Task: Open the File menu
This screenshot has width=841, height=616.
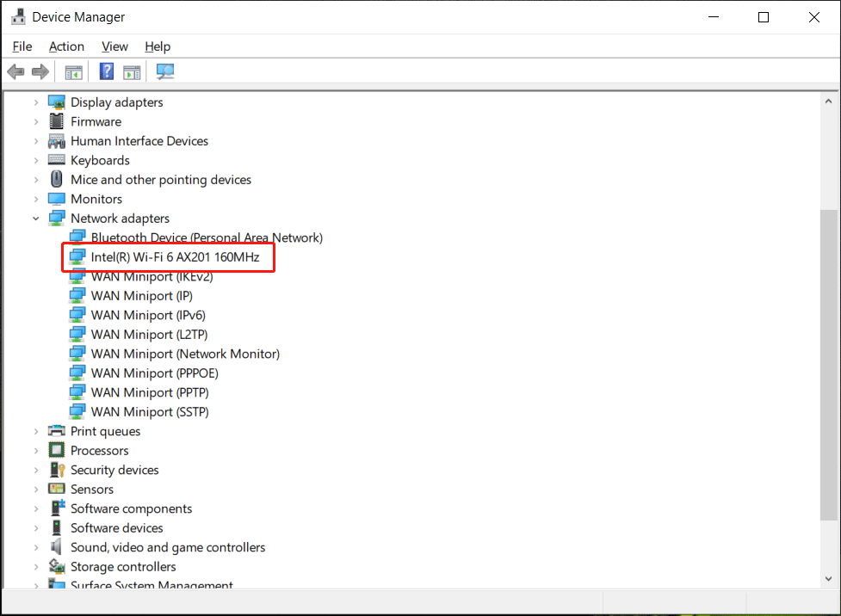Action: (22, 46)
